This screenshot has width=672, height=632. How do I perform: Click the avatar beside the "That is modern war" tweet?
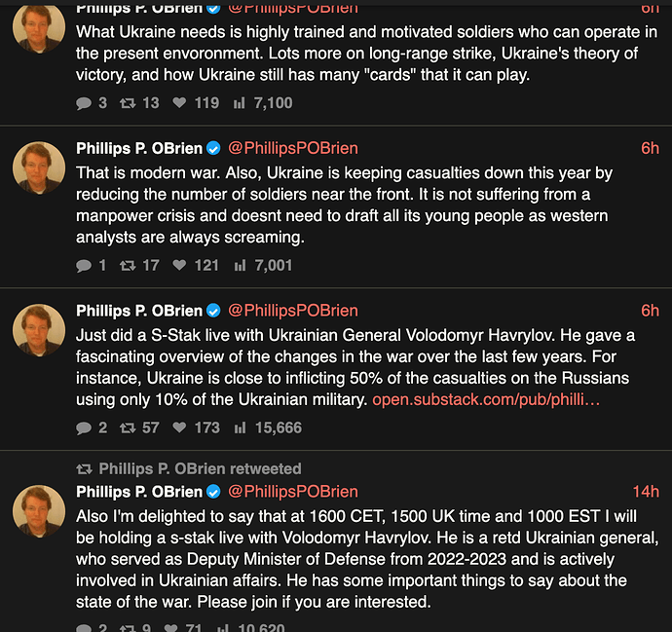click(39, 167)
